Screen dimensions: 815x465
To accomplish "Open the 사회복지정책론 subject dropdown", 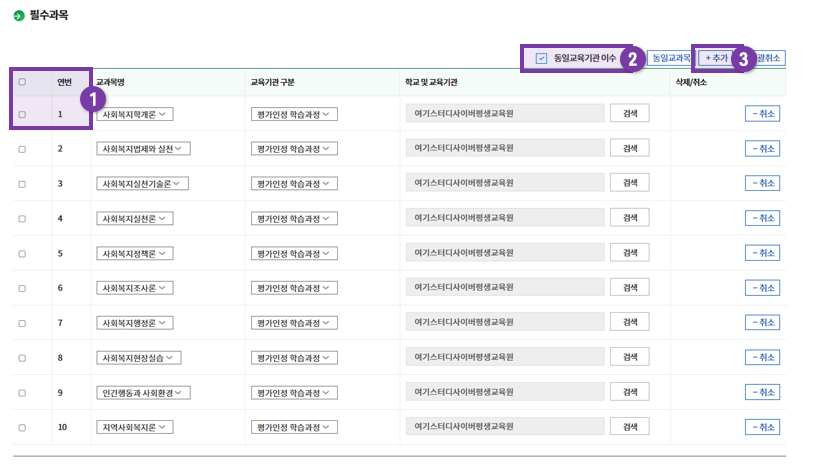I will 135,254.
